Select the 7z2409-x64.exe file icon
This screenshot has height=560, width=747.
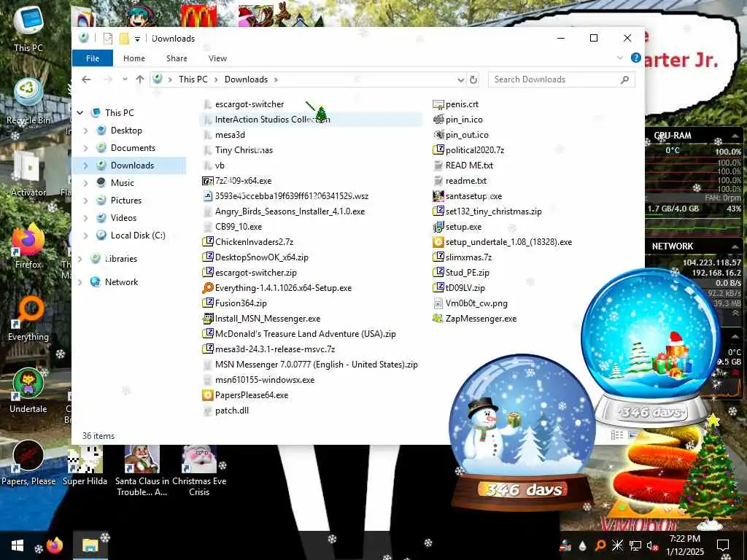pos(208,181)
